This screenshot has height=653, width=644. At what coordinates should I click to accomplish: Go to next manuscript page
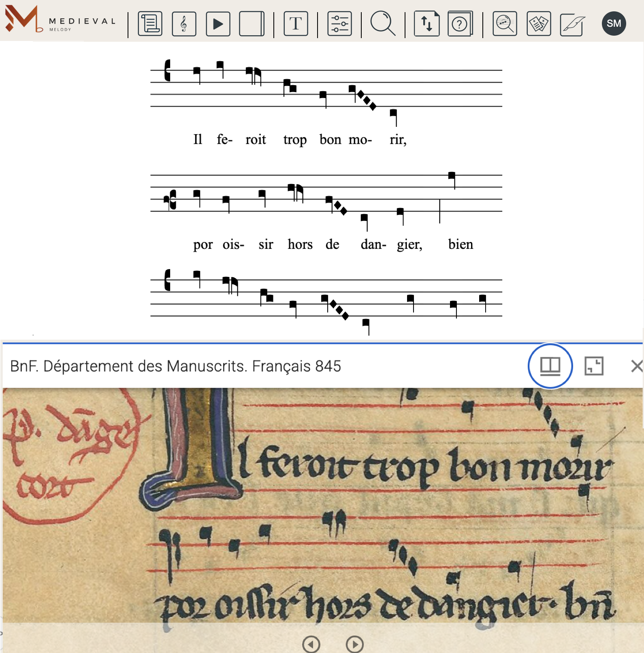click(x=355, y=644)
